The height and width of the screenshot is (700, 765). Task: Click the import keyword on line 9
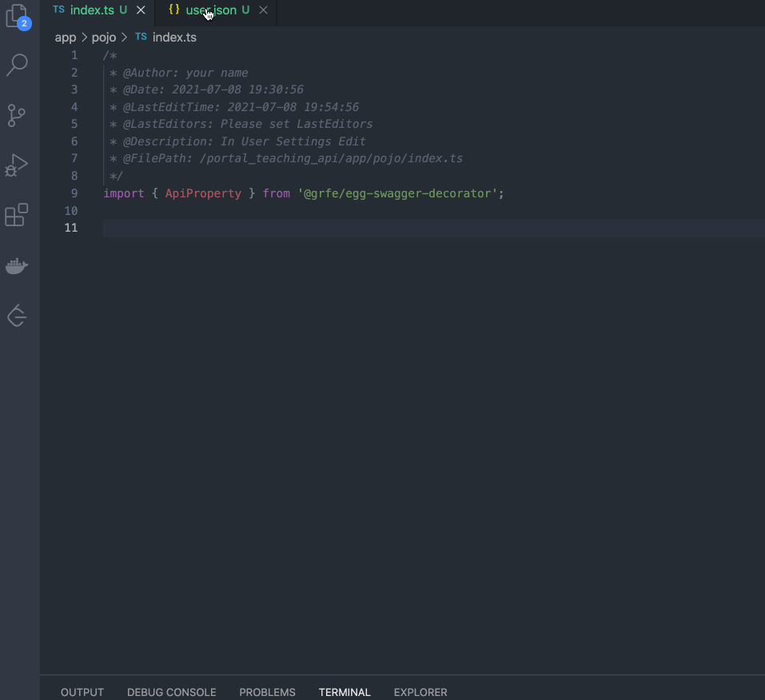pyautogui.click(x=123, y=193)
